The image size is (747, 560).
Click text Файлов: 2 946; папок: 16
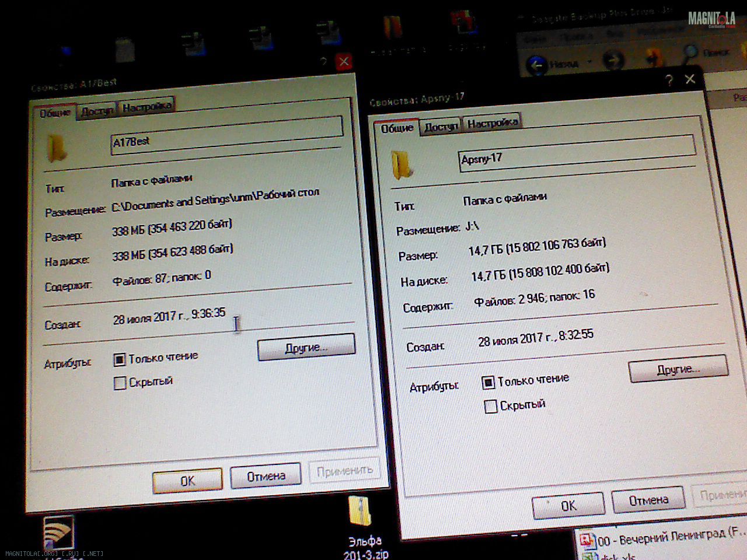(x=535, y=297)
